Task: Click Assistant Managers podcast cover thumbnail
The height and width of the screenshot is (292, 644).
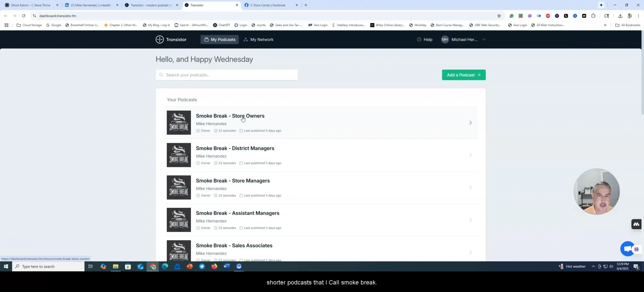Action: tap(179, 220)
